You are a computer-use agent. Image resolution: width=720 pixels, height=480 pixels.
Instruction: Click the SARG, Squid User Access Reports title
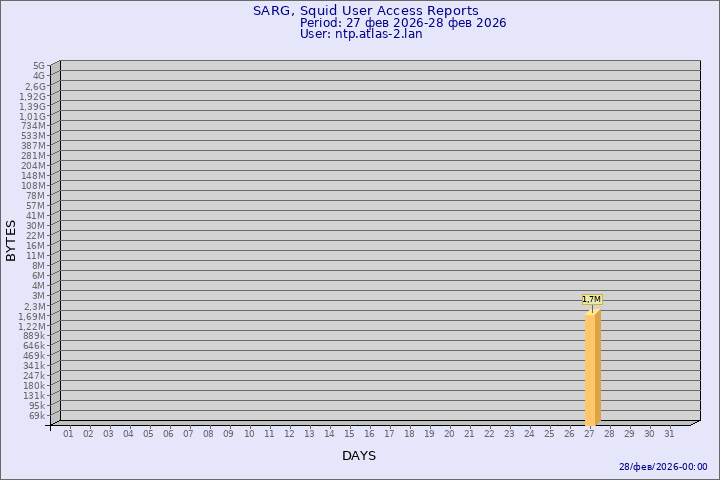[365, 11]
